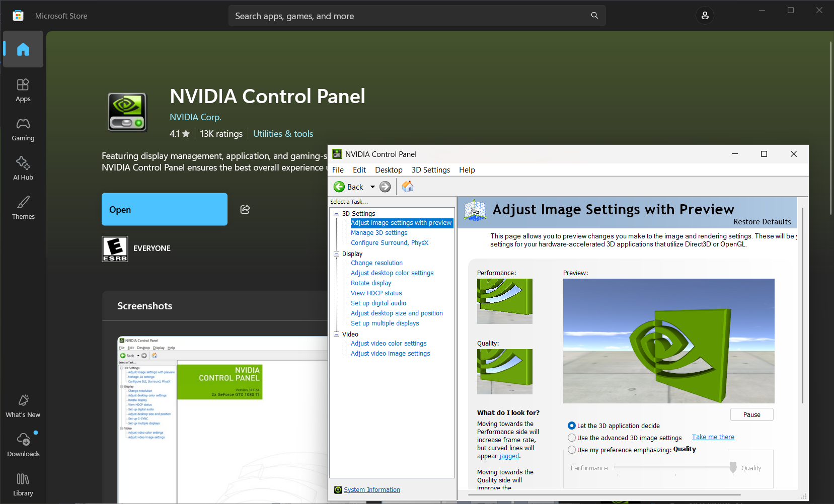Select 'Adjust desktop size and position' task
This screenshot has height=504, width=834.
397,313
